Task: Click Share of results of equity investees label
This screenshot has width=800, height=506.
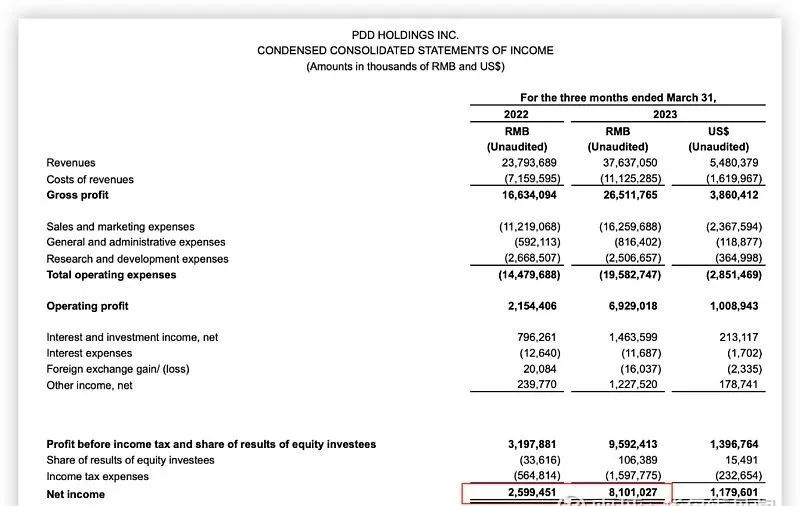Action: pos(130,460)
